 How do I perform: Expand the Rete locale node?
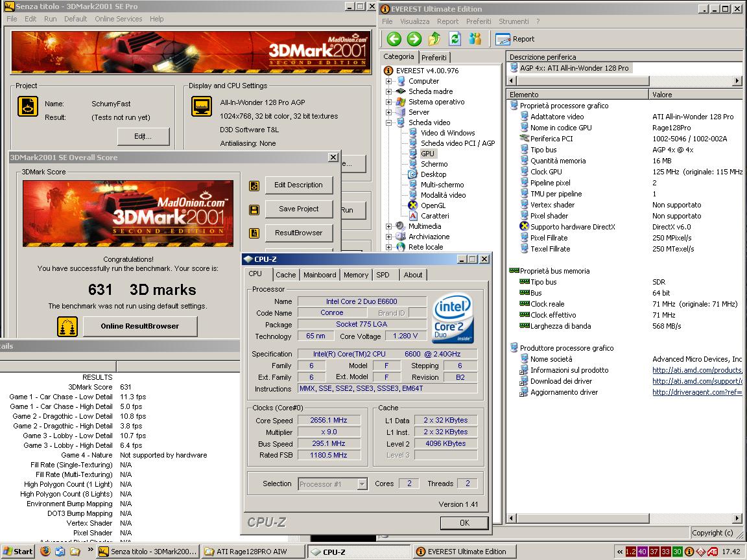point(389,247)
